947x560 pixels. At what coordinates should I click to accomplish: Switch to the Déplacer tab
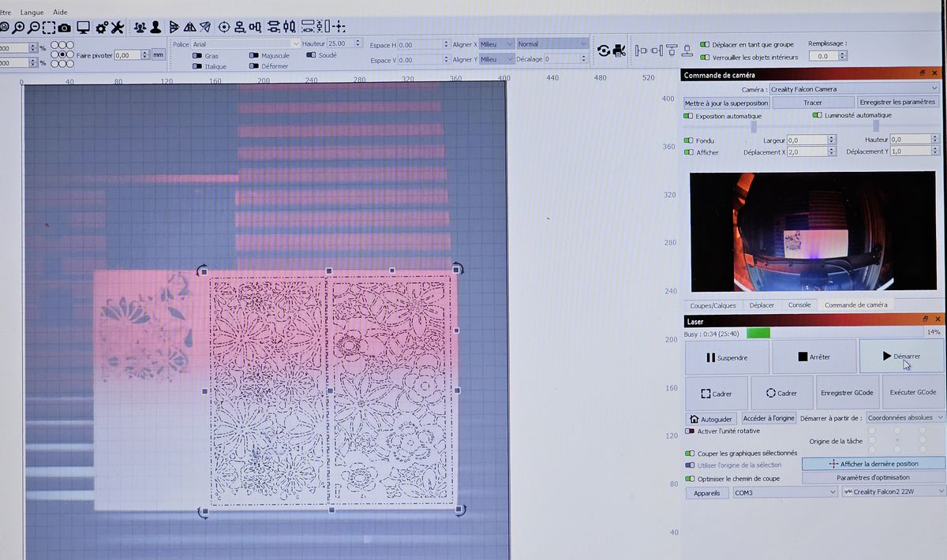762,305
